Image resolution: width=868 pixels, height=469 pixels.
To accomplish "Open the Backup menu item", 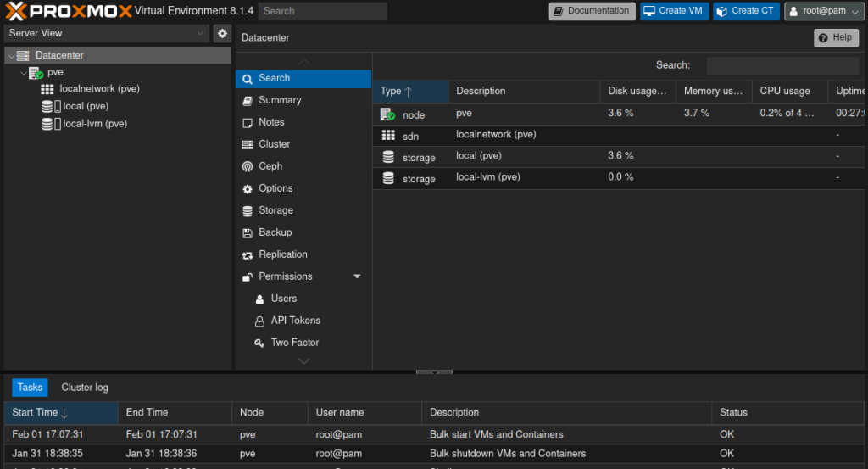I will pyautogui.click(x=303, y=232).
